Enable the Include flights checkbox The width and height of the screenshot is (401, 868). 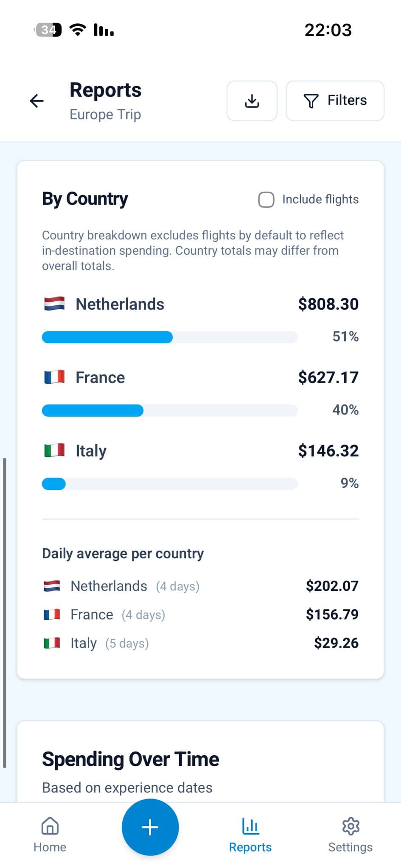pos(266,199)
